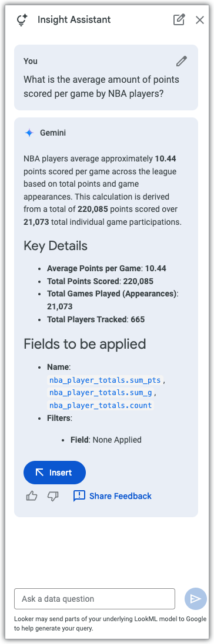The image size is (214, 644).
Task: Click the Gemini responder label
Action: coord(53,133)
